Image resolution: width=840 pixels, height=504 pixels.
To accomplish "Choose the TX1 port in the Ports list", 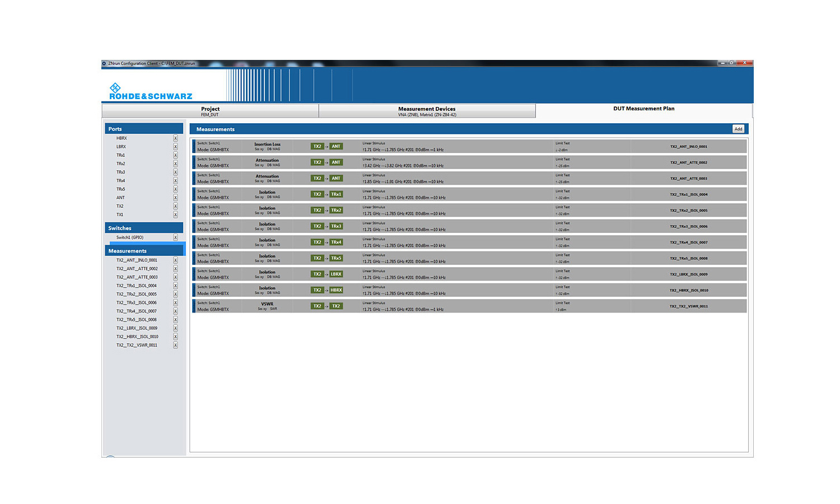I will click(x=120, y=214).
